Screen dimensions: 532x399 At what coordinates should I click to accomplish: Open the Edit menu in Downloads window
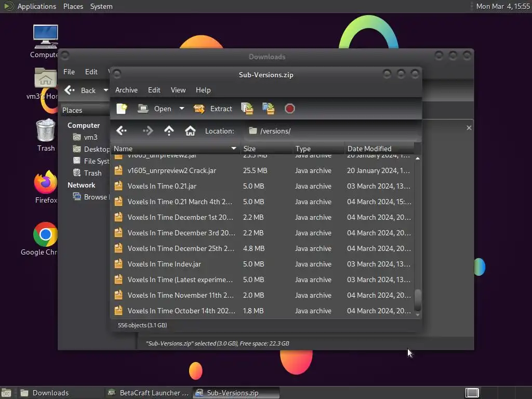tap(91, 72)
